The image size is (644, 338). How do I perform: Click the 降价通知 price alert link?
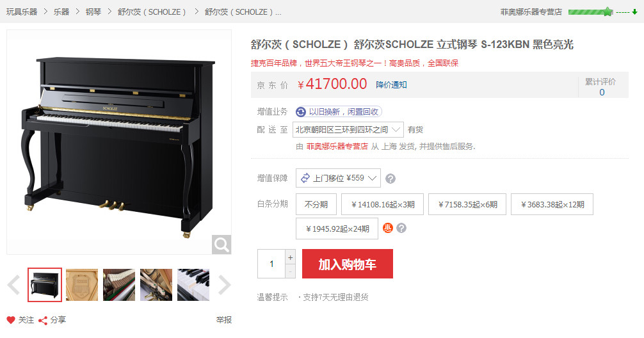coord(391,84)
